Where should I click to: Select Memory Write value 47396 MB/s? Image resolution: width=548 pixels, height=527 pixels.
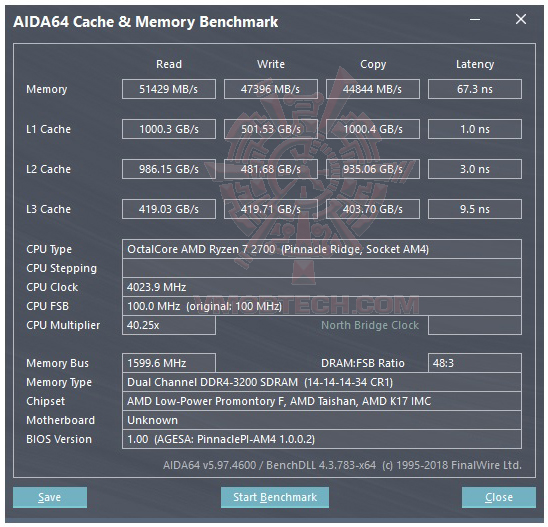click(x=271, y=89)
